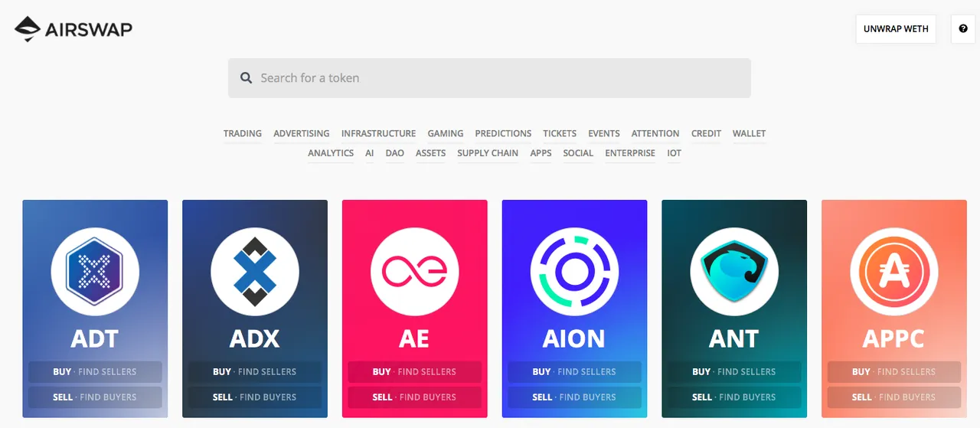Image resolution: width=980 pixels, height=428 pixels.
Task: Sell ADX – find buyers
Action: click(x=255, y=397)
